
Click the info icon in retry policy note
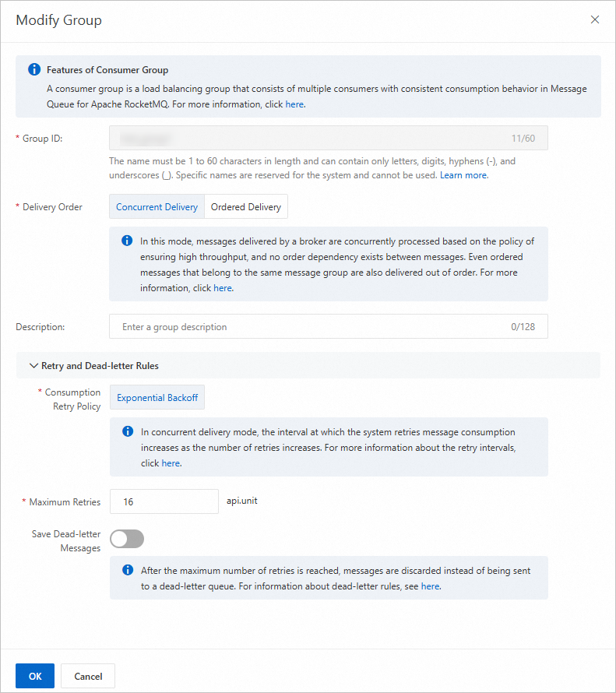click(x=128, y=431)
